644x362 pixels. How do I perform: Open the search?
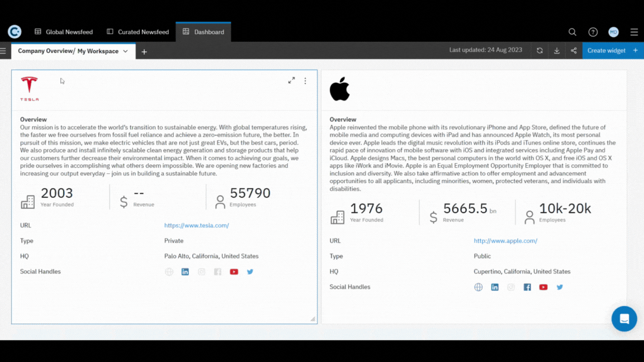point(572,32)
